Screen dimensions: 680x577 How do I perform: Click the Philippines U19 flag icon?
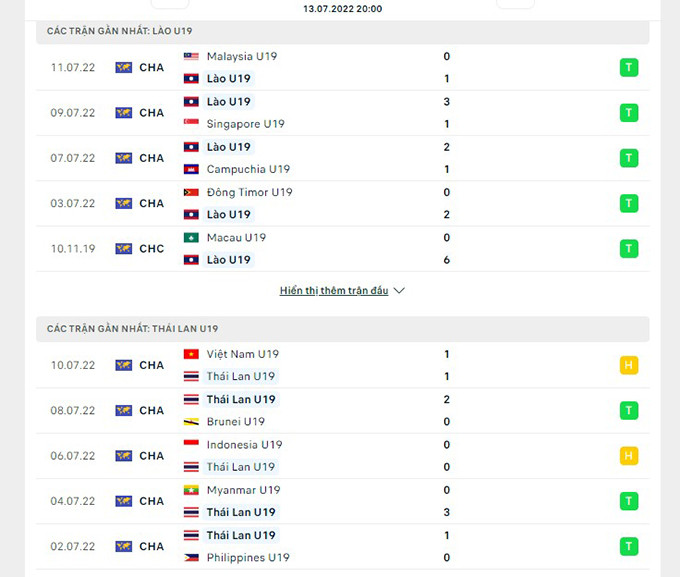tap(191, 558)
